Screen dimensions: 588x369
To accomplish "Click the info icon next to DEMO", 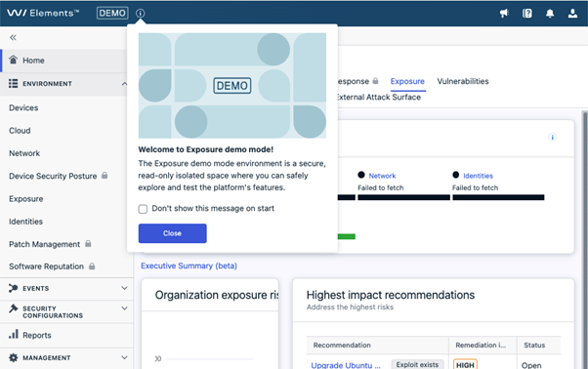I will [x=141, y=14].
